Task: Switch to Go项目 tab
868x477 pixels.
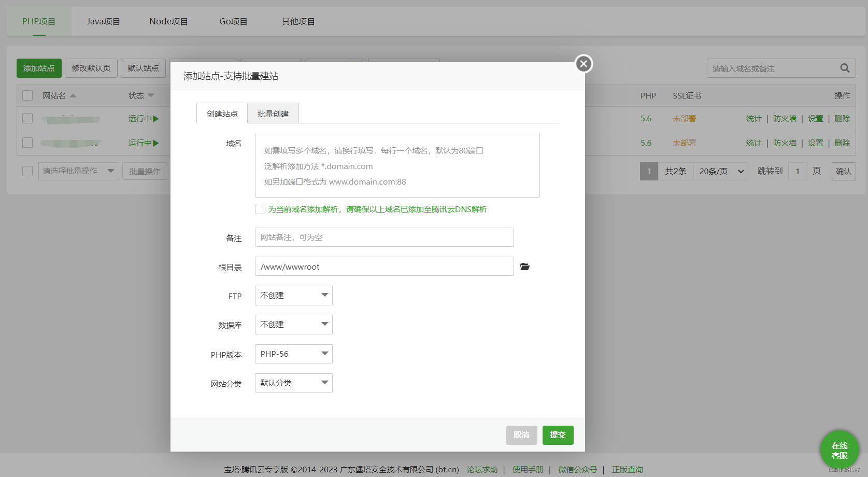Action: pos(233,21)
